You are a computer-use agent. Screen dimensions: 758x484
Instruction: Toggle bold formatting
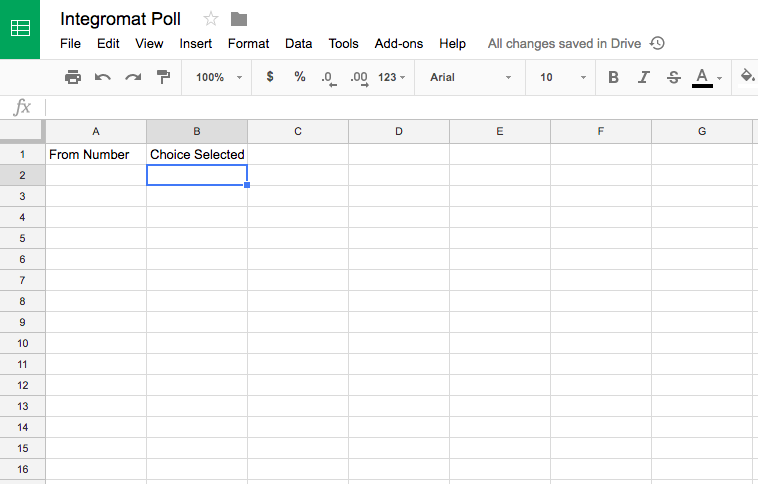613,77
